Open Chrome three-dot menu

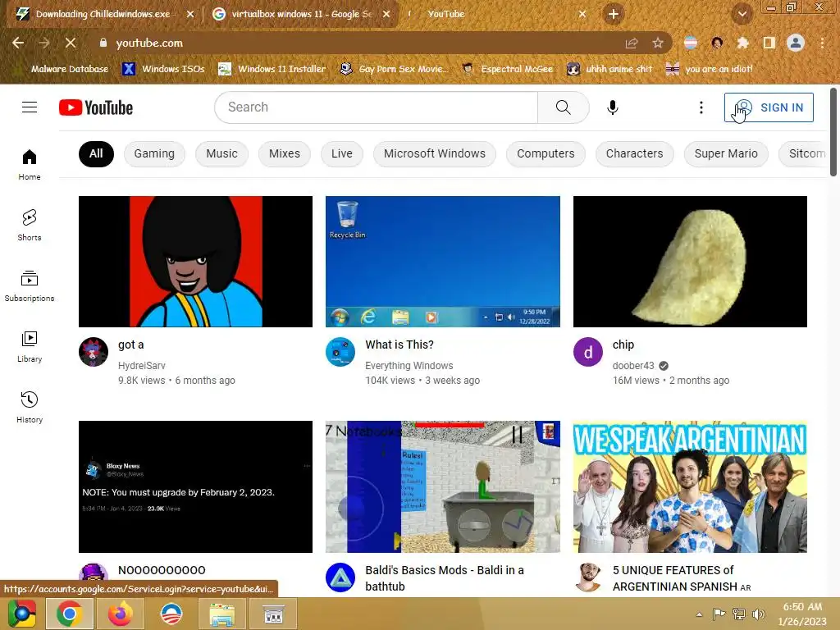(x=822, y=43)
